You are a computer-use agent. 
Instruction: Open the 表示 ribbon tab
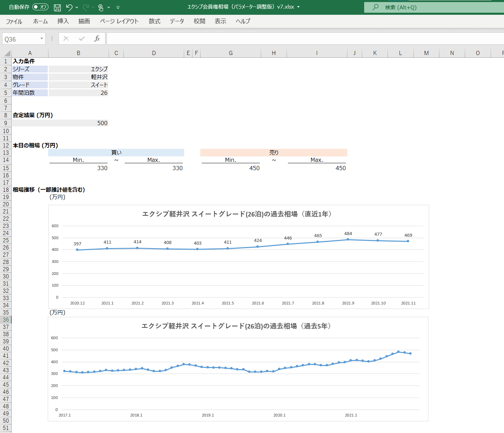221,21
